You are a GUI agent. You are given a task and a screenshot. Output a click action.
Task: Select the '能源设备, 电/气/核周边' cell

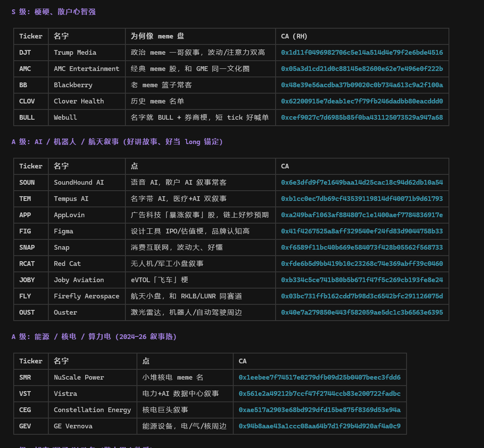(x=185, y=426)
